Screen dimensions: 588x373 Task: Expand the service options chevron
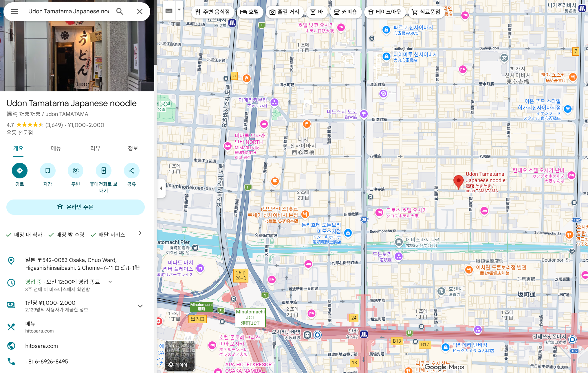pyautogui.click(x=140, y=233)
